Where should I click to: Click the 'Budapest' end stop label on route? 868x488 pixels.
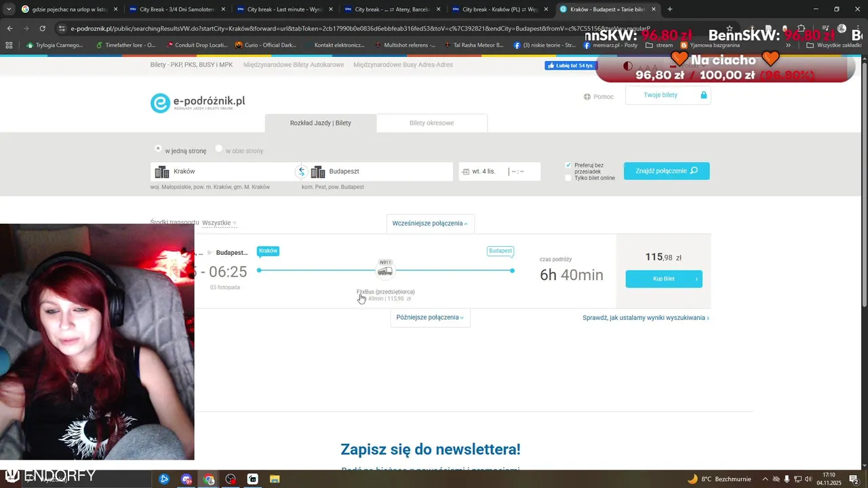[500, 251]
